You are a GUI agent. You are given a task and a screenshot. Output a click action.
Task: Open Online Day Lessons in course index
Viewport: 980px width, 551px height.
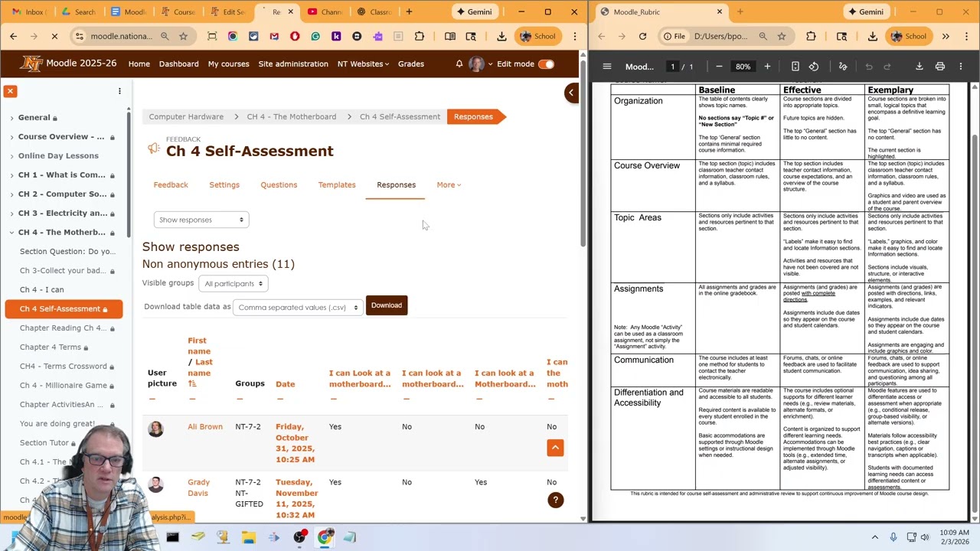58,155
